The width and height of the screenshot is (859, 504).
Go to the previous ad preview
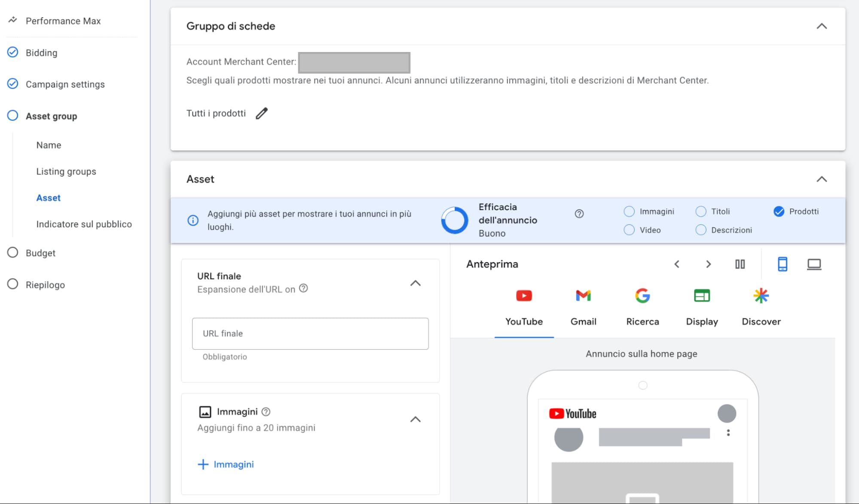pos(677,264)
